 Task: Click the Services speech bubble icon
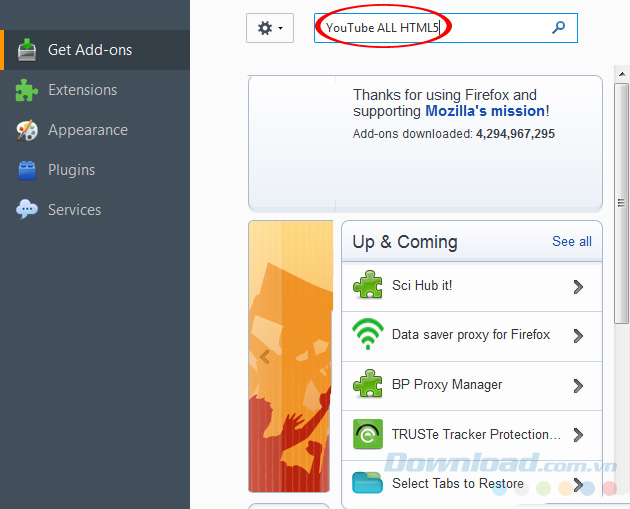(x=27, y=210)
